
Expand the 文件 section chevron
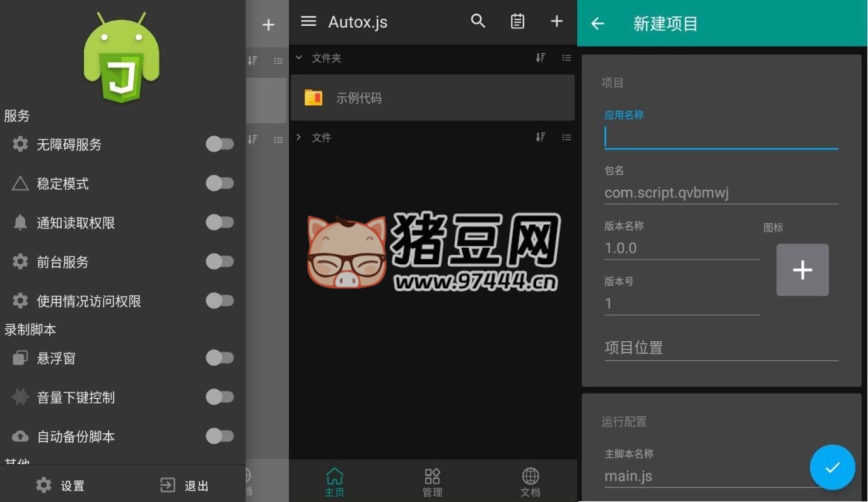[x=299, y=137]
